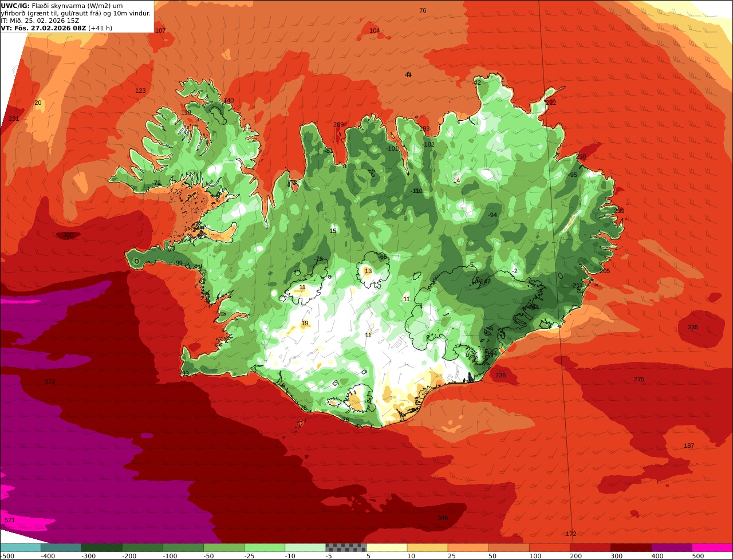This screenshot has height=560, width=733.
Task: Click the '-94' flux value on the map
Action: coord(492,215)
